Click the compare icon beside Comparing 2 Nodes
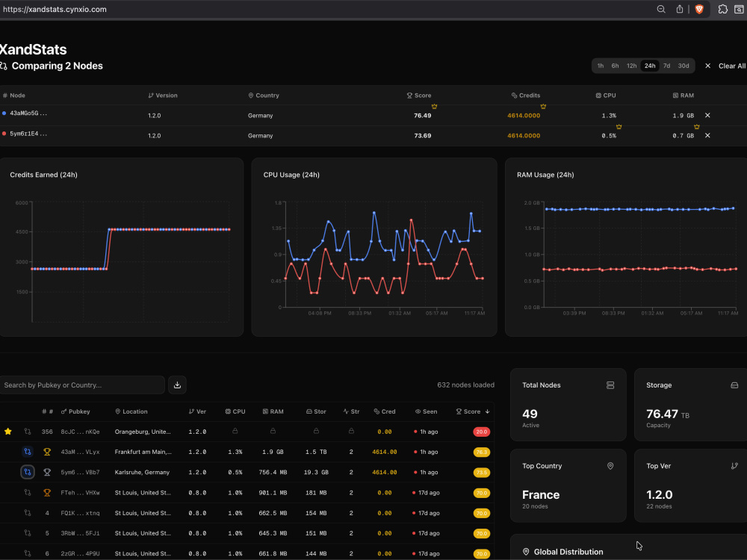Image resolution: width=747 pixels, height=560 pixels. point(3,66)
